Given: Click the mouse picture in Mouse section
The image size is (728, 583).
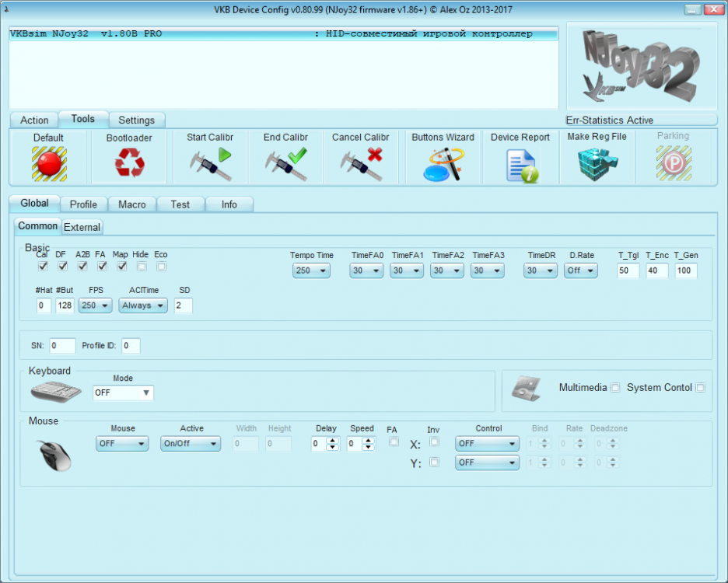Looking at the screenshot, I should pyautogui.click(x=54, y=456).
